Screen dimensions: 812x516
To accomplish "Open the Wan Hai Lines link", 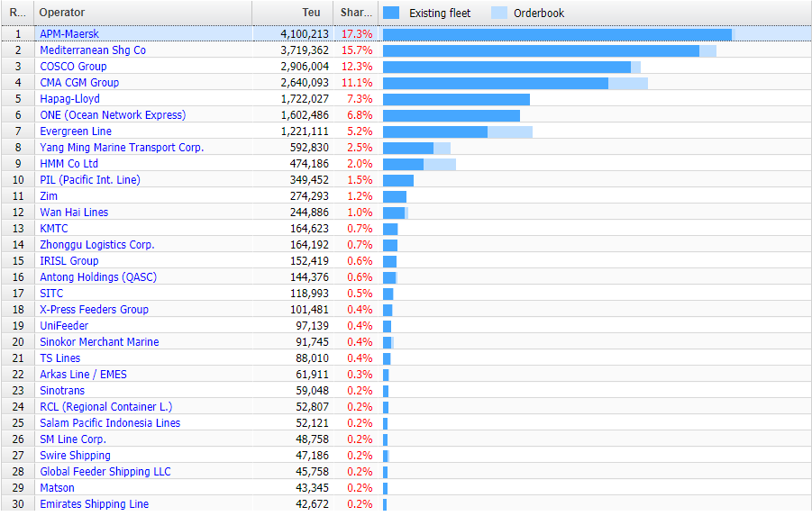I will coord(74,213).
